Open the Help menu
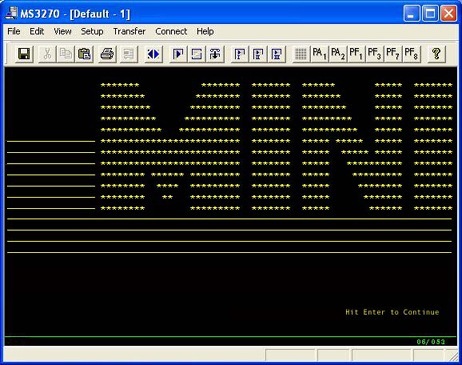 [x=205, y=31]
